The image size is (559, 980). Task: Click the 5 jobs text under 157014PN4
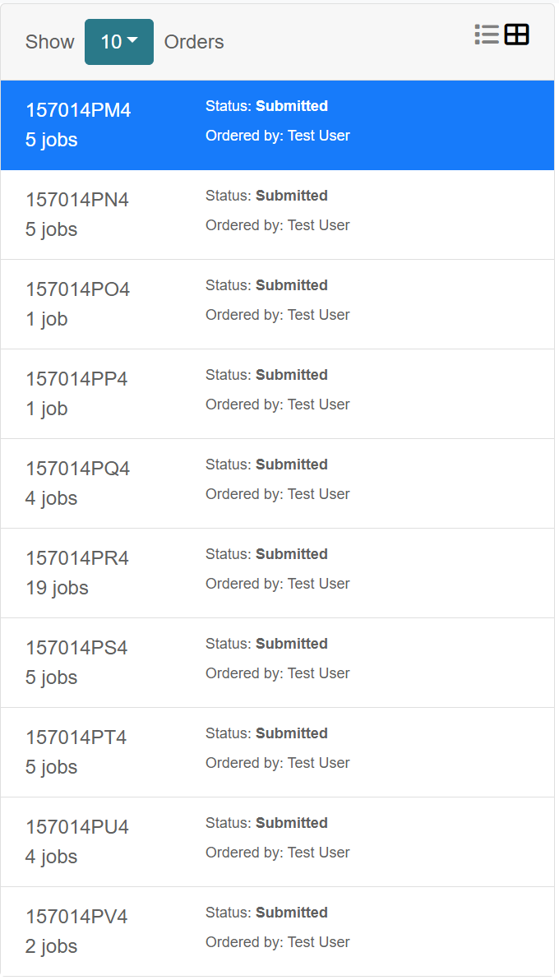[51, 229]
